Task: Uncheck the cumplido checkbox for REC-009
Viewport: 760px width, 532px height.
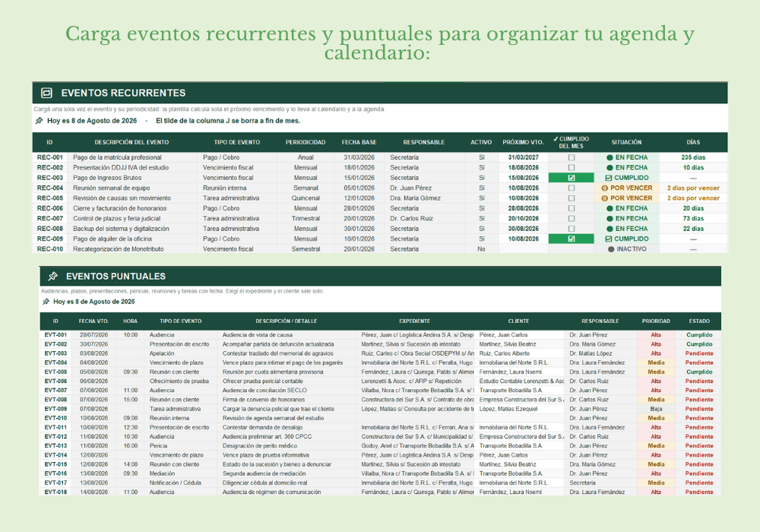Action: pyautogui.click(x=572, y=239)
